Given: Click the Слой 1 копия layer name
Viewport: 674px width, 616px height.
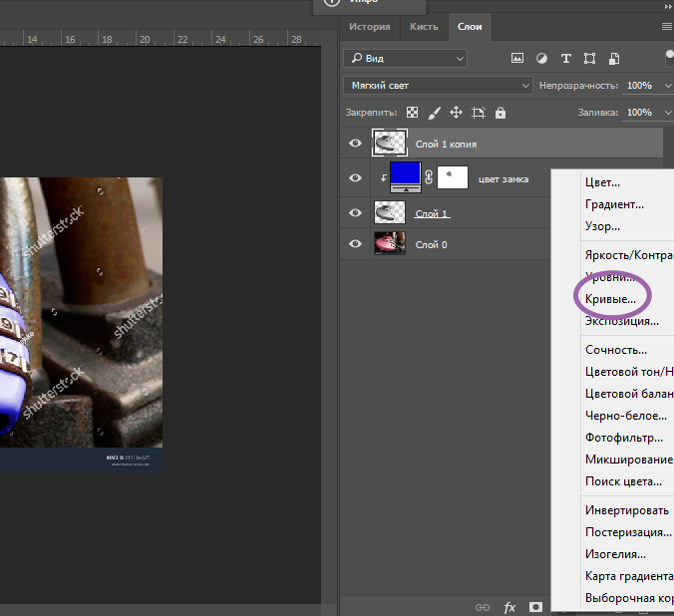Looking at the screenshot, I should (446, 144).
